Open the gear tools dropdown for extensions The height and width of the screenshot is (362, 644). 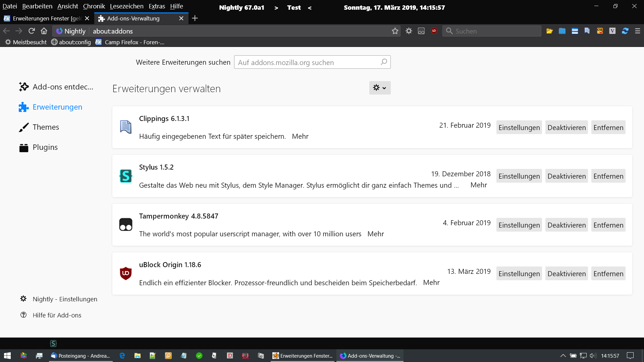pos(380,88)
